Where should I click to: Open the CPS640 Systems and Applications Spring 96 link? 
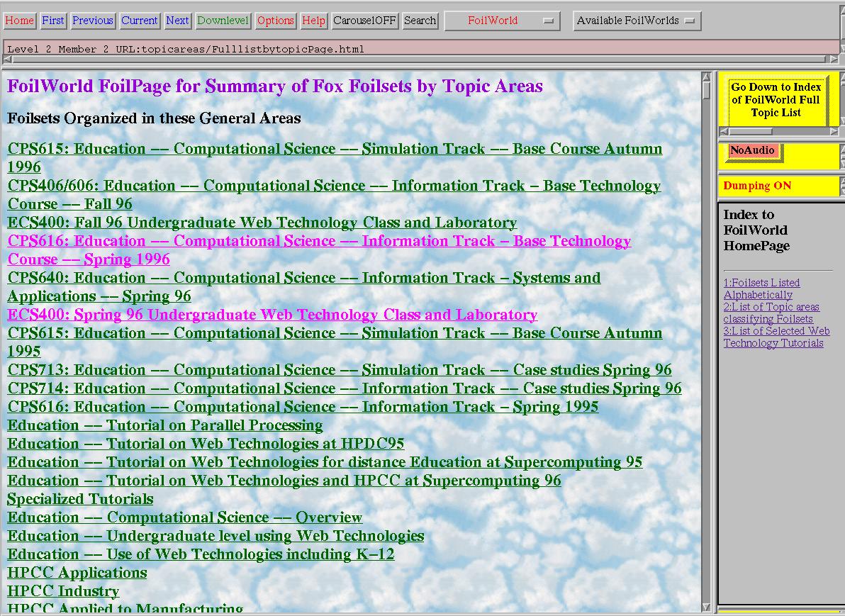(x=304, y=286)
